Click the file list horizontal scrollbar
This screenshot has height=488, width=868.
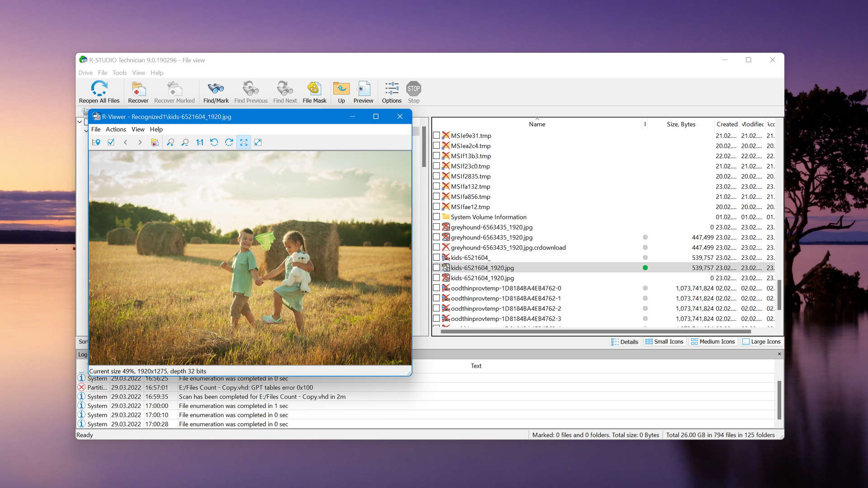[x=596, y=331]
